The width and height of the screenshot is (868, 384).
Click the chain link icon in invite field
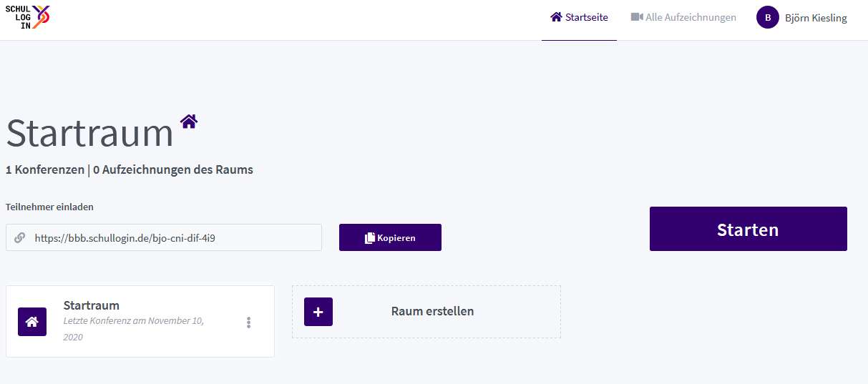20,237
